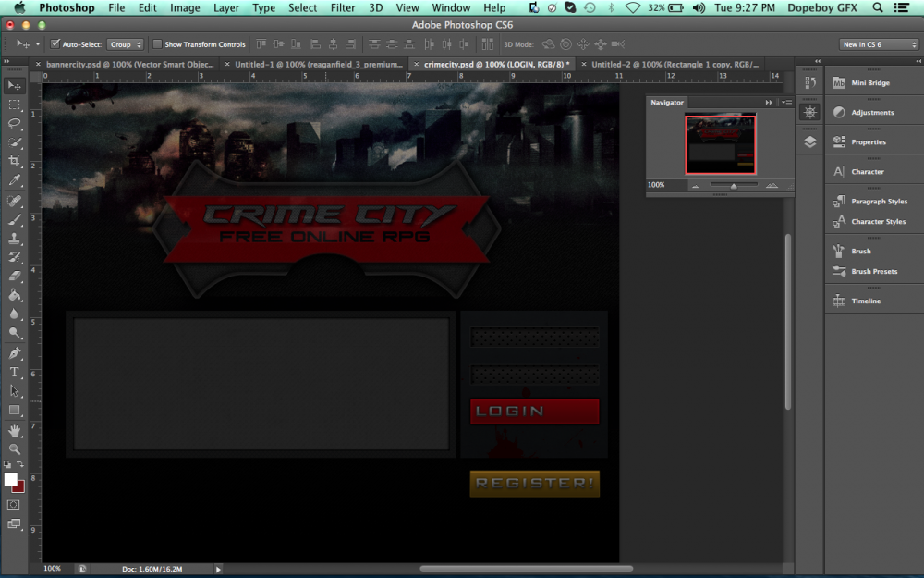Pick the Eyedropper tool
The width and height of the screenshot is (924, 578).
[x=15, y=181]
